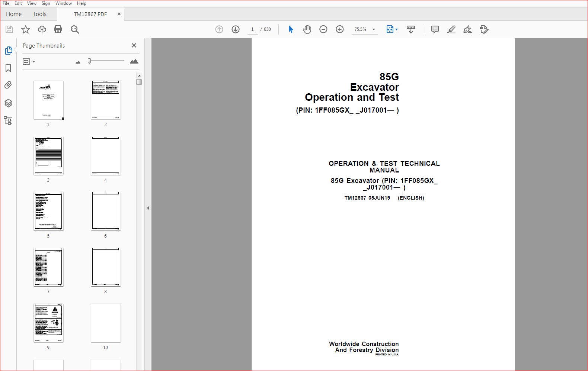This screenshot has height=371, width=588.
Task: Click the stamp and send tool icon
Action: pos(484,29)
